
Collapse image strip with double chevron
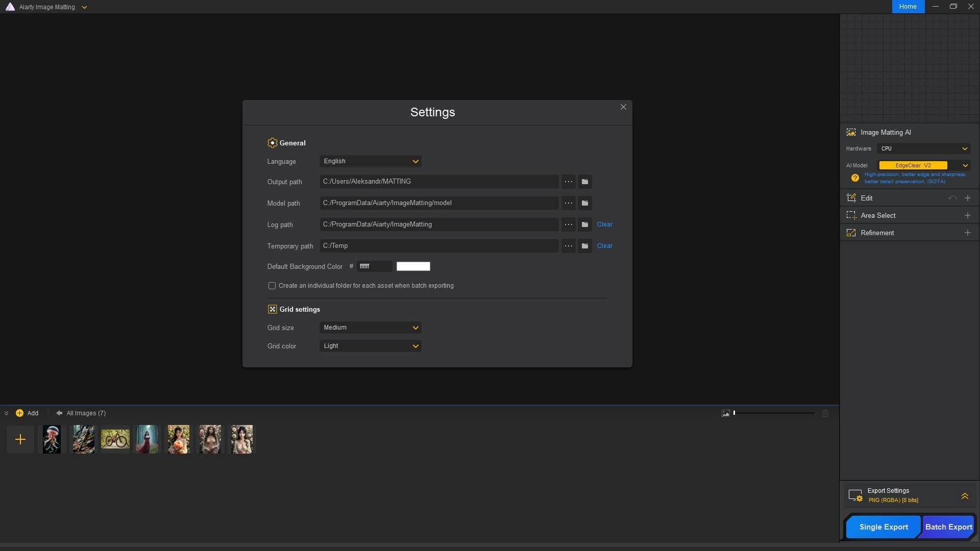pyautogui.click(x=6, y=413)
